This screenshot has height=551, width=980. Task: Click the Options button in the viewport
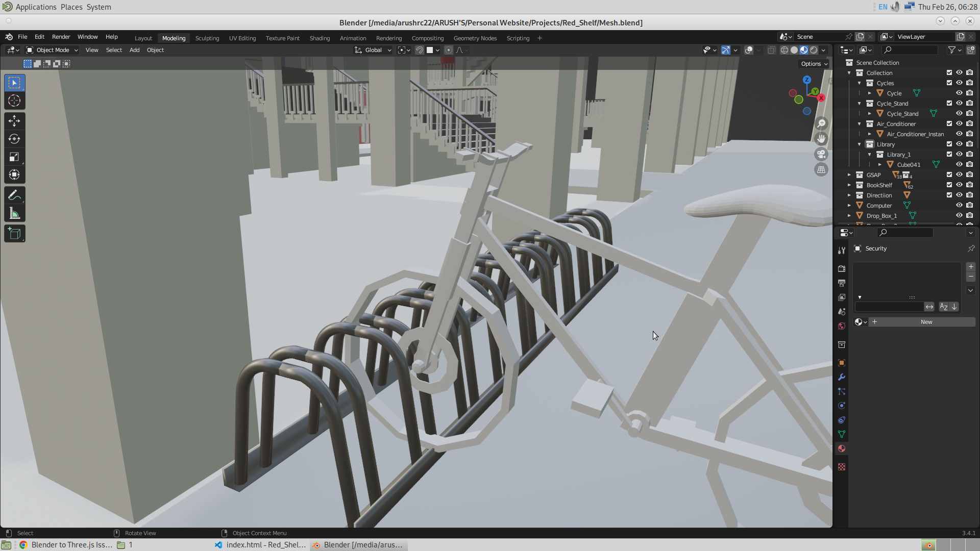click(x=813, y=63)
